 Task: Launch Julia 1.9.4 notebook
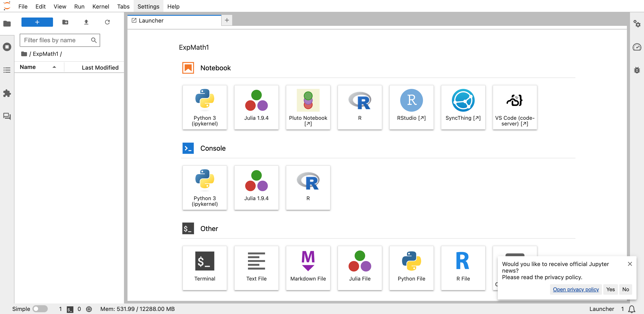pyautogui.click(x=256, y=107)
